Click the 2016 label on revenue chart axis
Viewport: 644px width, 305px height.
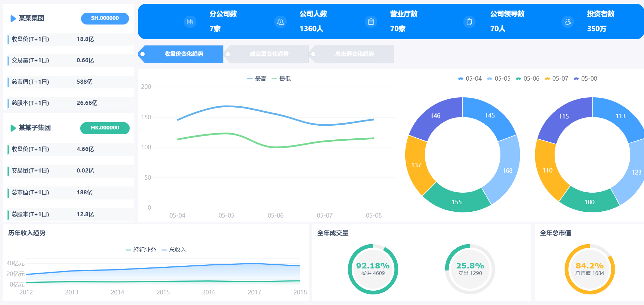(209, 292)
